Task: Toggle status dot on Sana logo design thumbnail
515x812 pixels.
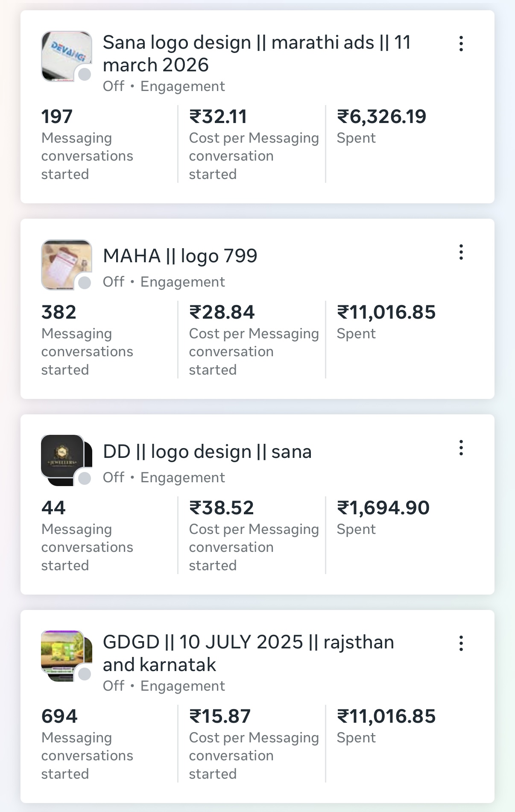Action: tap(85, 74)
